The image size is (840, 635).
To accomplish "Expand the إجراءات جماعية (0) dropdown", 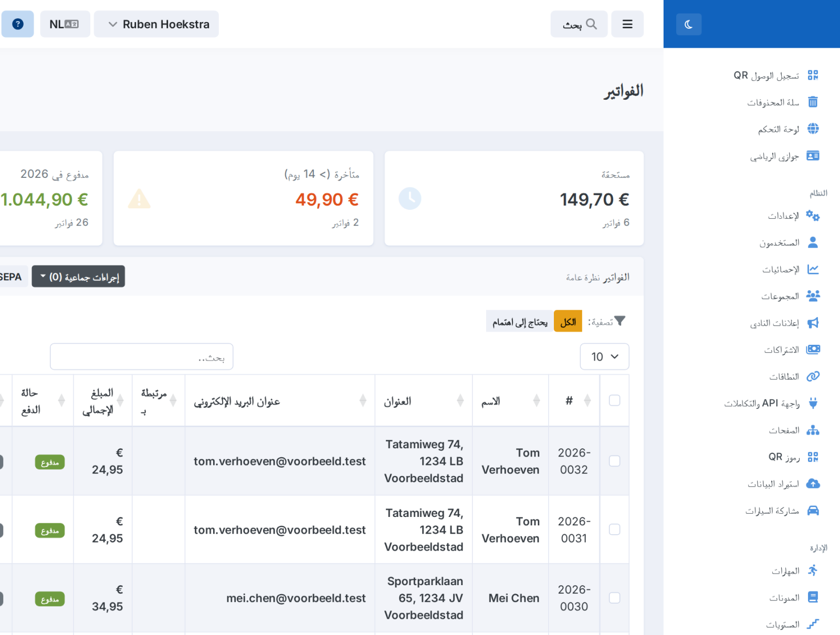I will point(78,277).
